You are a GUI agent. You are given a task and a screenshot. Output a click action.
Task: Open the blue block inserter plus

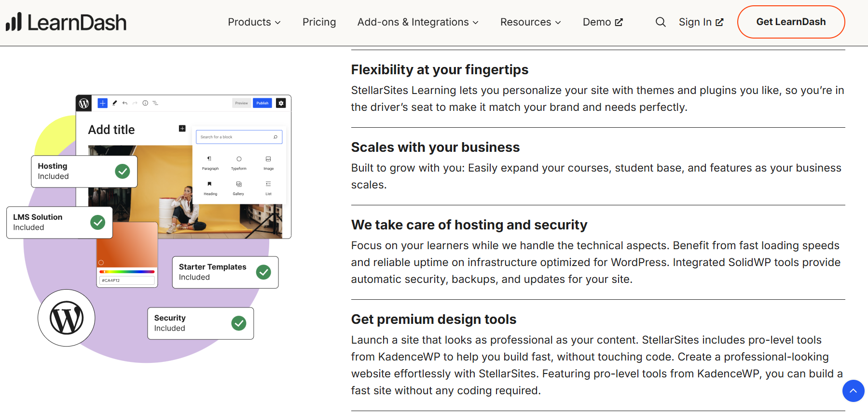point(102,103)
